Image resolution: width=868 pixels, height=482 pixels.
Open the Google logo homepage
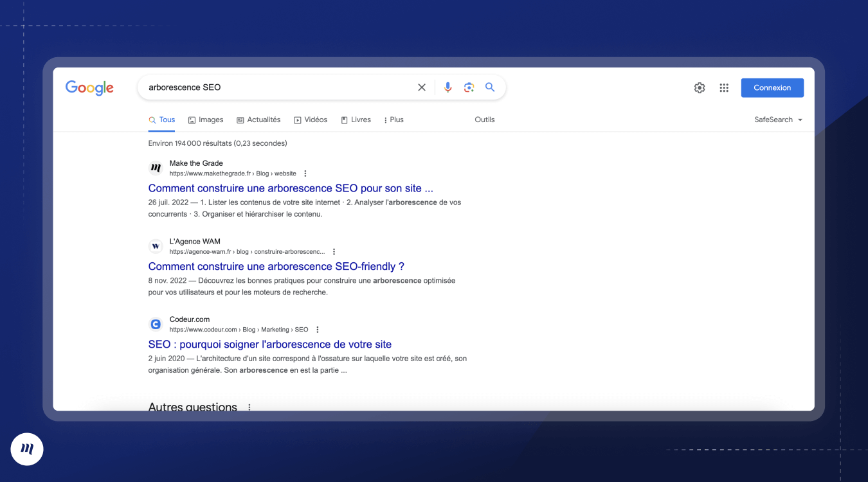pyautogui.click(x=89, y=88)
